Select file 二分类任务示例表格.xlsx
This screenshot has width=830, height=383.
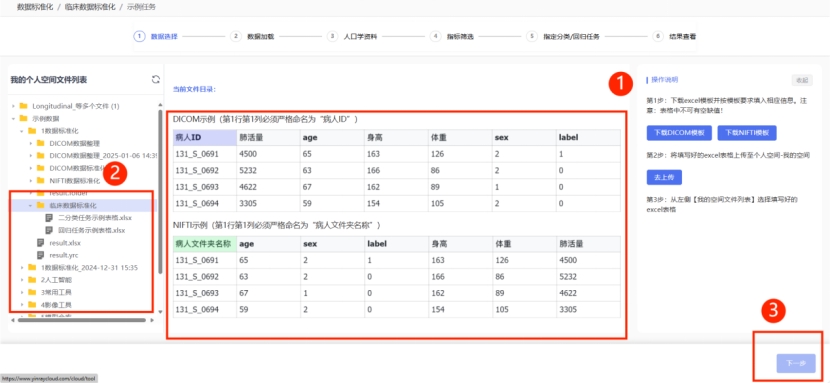tap(95, 217)
